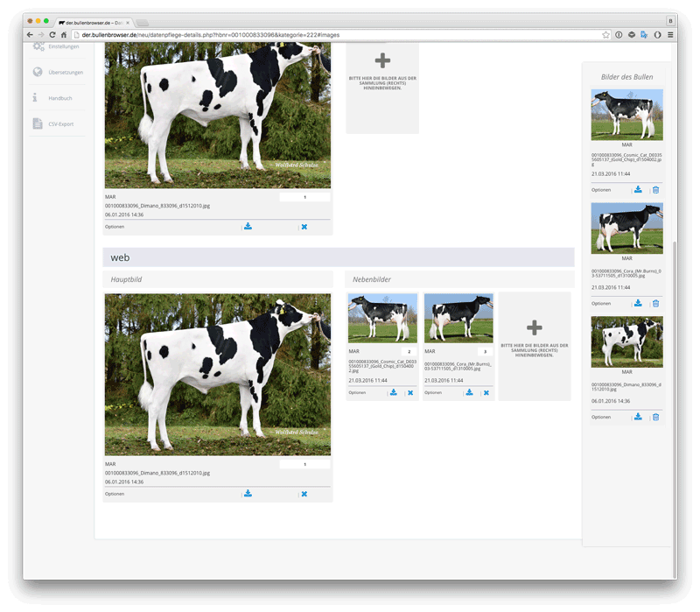Image resolution: width=700 pixels, height=612 pixels.
Task: Remove the Cora image from Nebenbilder
Action: pyautogui.click(x=486, y=392)
